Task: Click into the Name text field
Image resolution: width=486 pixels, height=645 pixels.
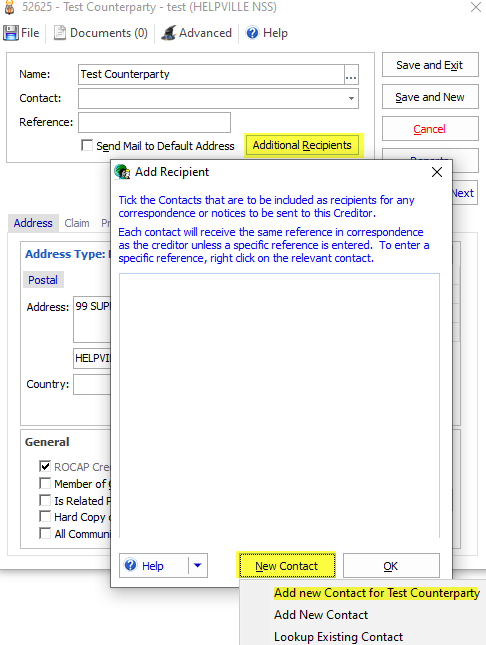Action: click(212, 74)
